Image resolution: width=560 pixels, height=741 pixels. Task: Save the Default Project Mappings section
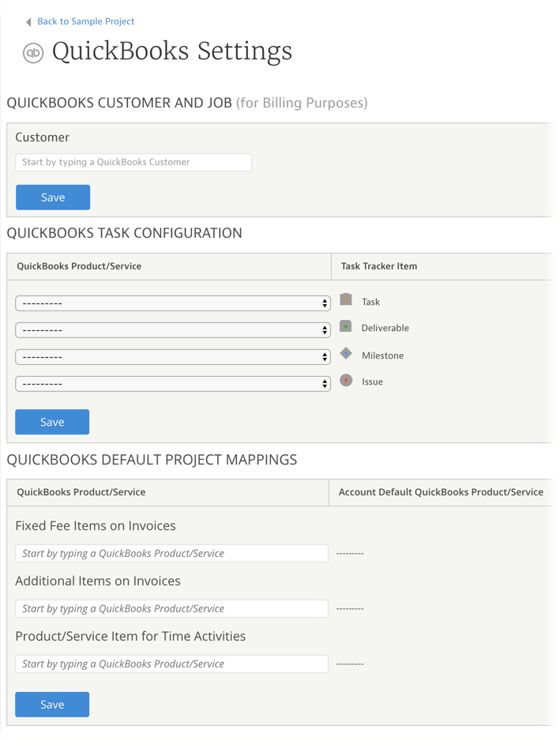pos(52,705)
